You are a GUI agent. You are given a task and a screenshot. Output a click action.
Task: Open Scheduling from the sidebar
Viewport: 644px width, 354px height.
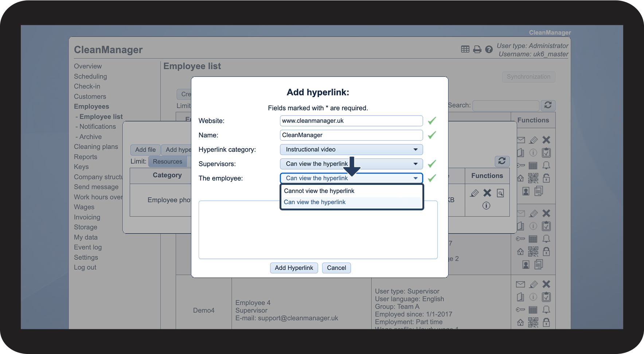pos(90,77)
